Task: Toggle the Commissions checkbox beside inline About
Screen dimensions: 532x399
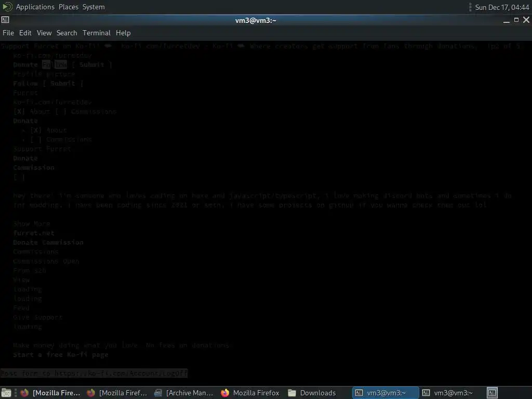Action: tap(61, 111)
